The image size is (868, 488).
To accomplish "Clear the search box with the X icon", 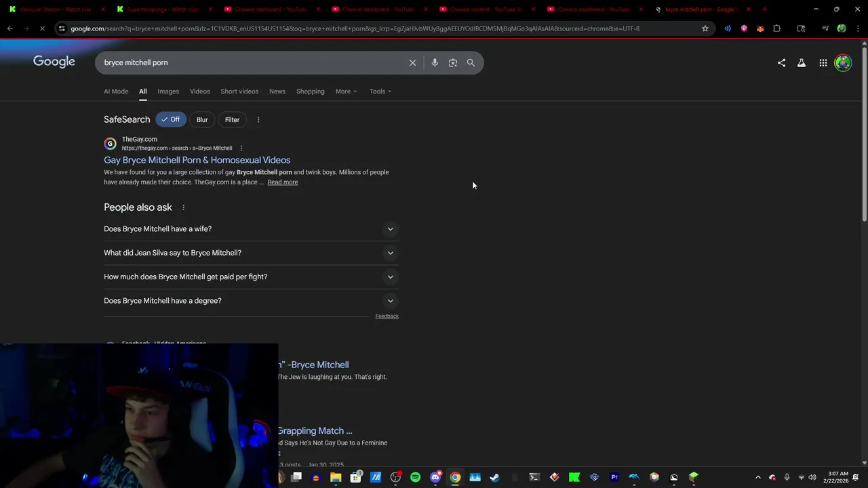I will (412, 62).
